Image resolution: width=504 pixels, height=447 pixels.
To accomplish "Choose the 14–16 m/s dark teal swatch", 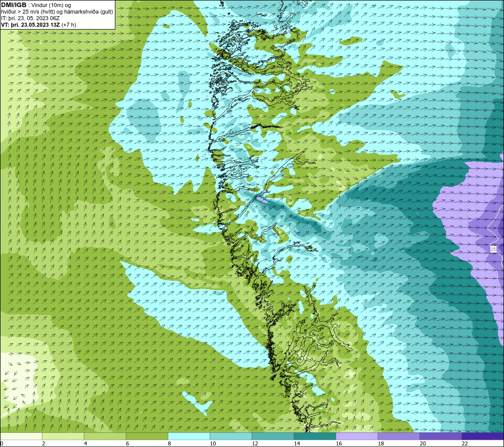I will point(315,436).
